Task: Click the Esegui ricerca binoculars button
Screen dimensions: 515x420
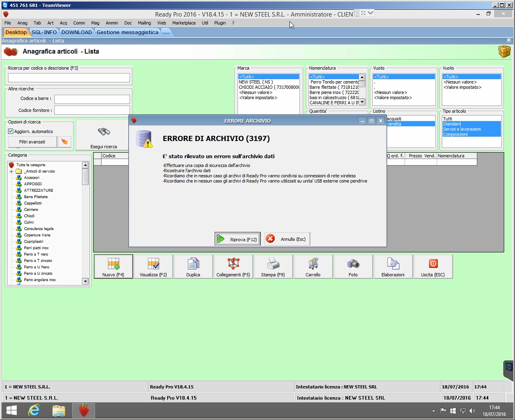Action: (x=103, y=135)
